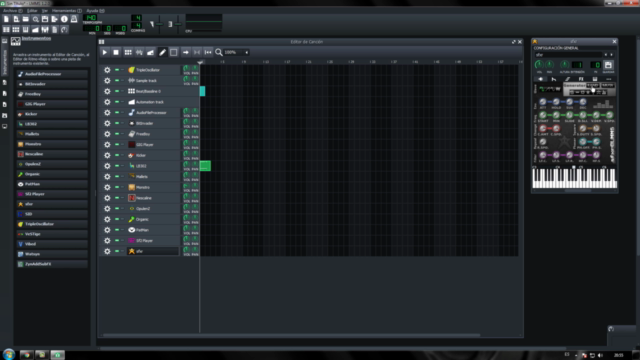Select Sf2 Player in instruments list

click(52, 194)
